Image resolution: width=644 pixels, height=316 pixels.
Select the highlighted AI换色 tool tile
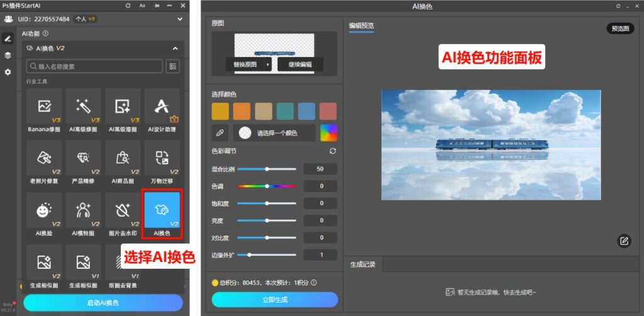click(162, 210)
